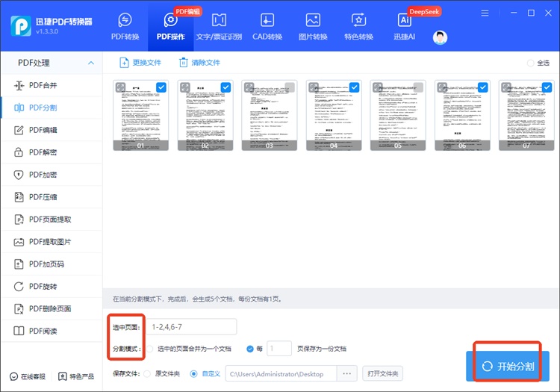Select 原文件夹 save option

pyautogui.click(x=147, y=374)
